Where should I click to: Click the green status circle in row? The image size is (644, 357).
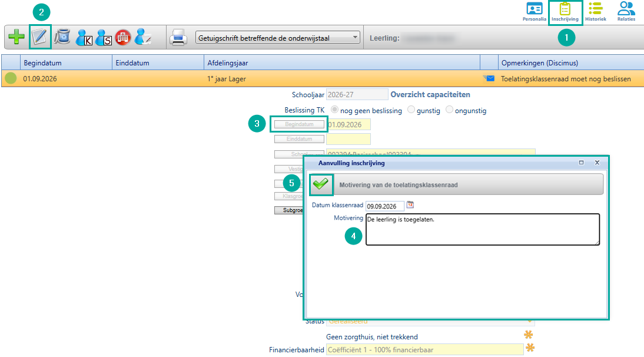pyautogui.click(x=11, y=78)
